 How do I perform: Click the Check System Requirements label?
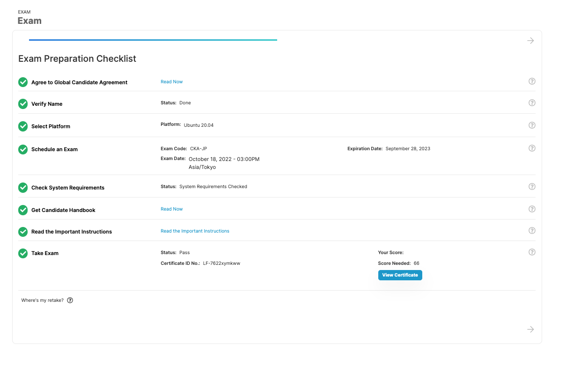point(68,188)
